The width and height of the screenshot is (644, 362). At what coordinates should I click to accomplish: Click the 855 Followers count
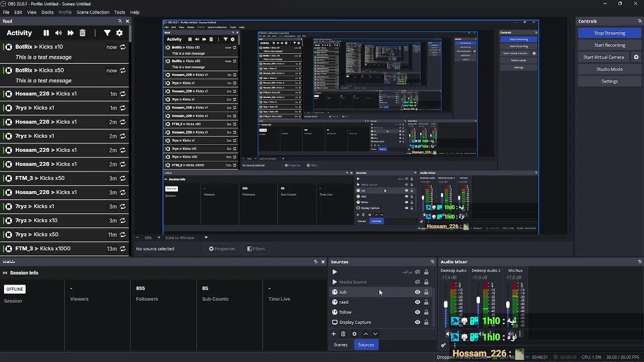(x=140, y=289)
